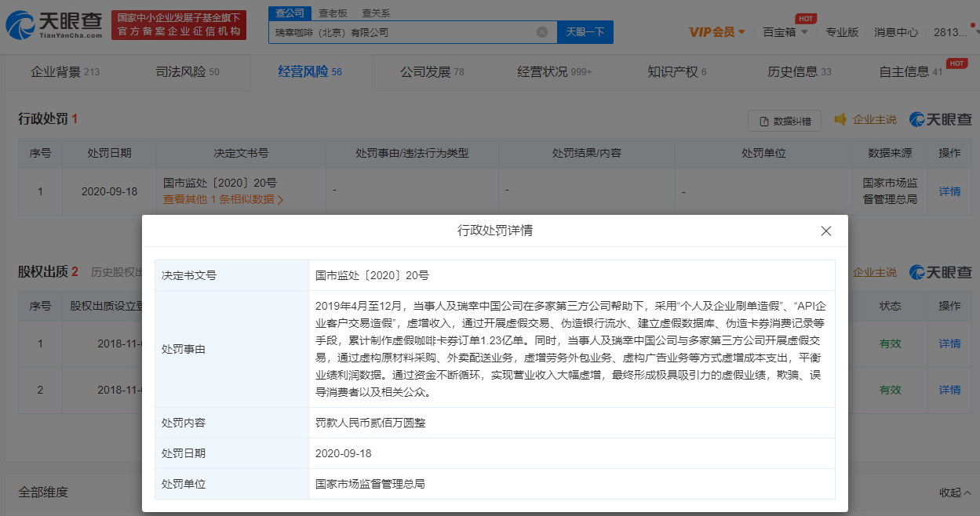This screenshot has height=516, width=980.
Task: Click 历史股权出质 link beside 股权出质
Action: [116, 272]
